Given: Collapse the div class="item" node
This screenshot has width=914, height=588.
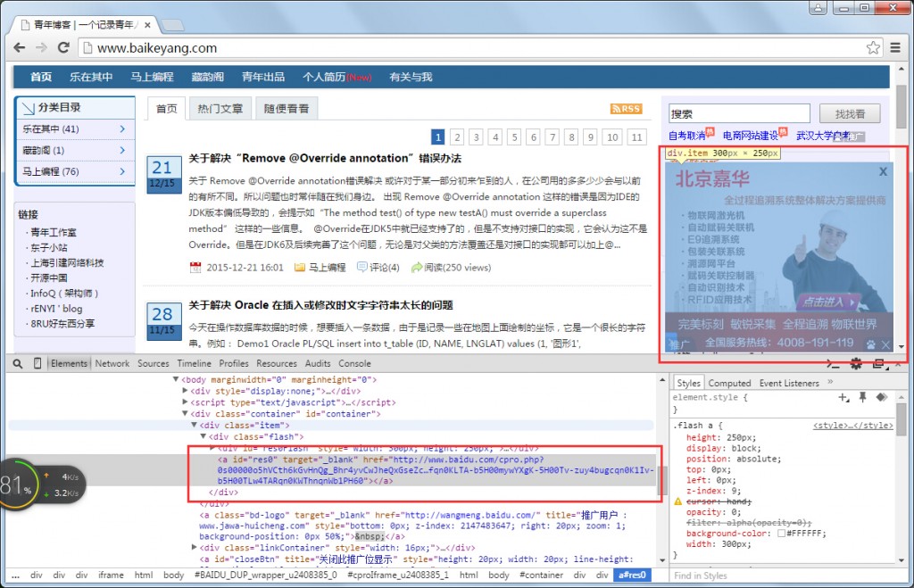Looking at the screenshot, I should click(194, 426).
